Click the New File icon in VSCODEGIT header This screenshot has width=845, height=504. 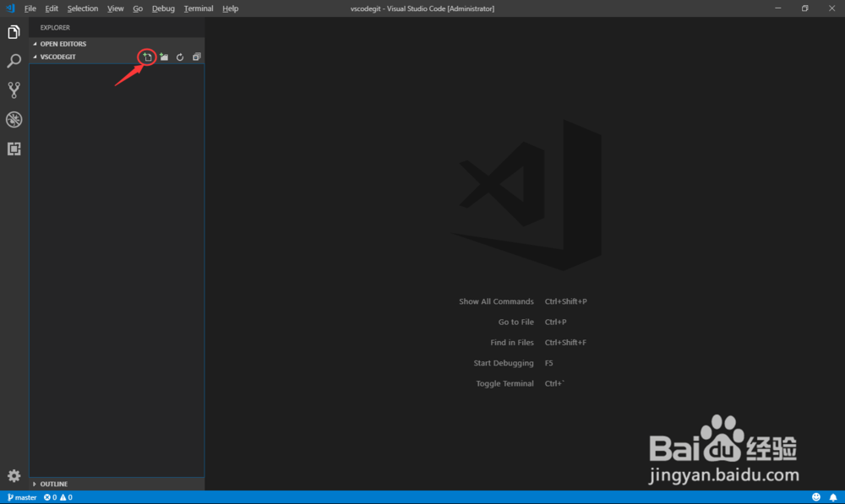click(x=147, y=57)
